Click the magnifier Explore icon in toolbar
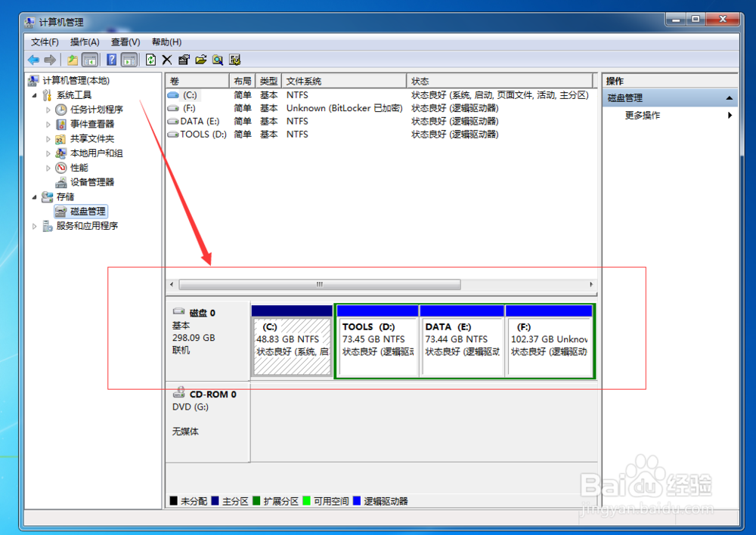Image resolution: width=756 pixels, height=535 pixels. [218, 60]
